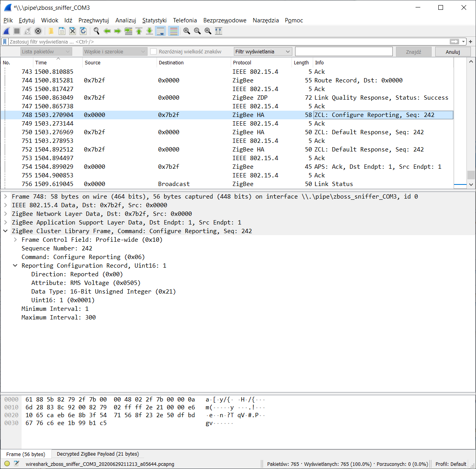Sort by the Time column header
This screenshot has width=476, height=469.
(x=58, y=63)
